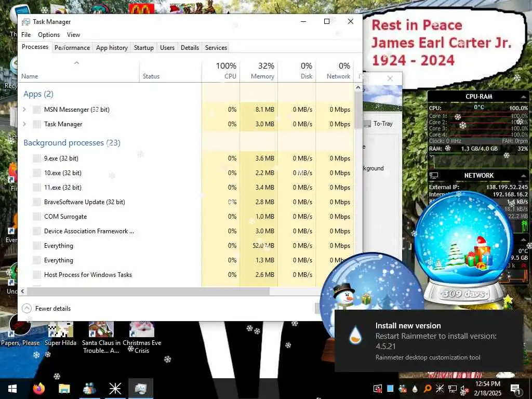Click the Install new version notification
Viewport: 532px width, 399px height.
428,341
